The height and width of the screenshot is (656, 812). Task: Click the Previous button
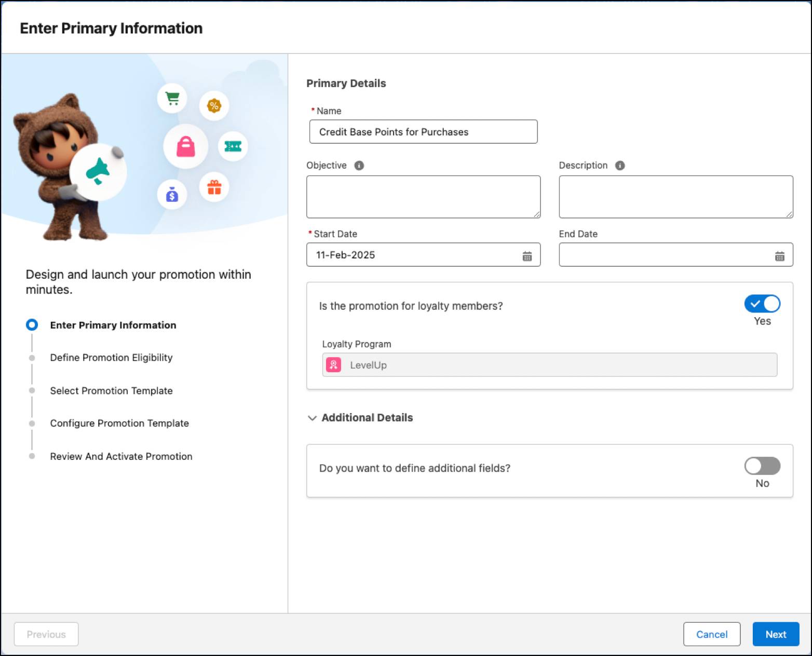point(46,634)
